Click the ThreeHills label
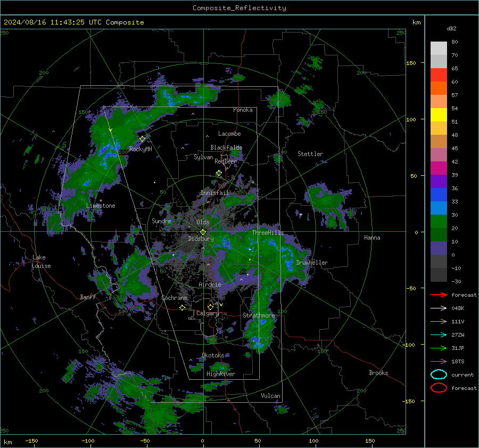The width and height of the screenshot is (479, 448). [268, 233]
